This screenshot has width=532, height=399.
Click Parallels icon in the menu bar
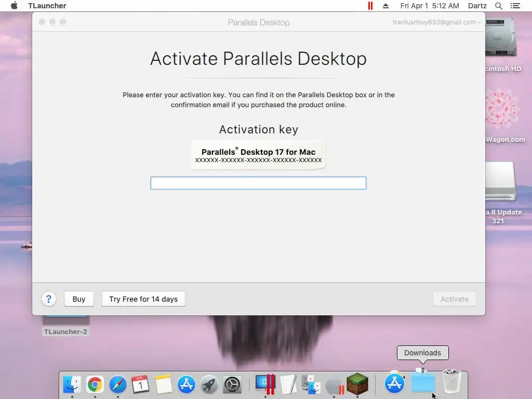point(370,6)
